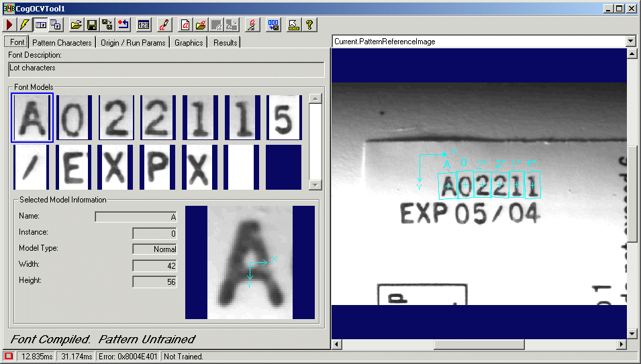The height and width of the screenshot is (364, 641).
Task: Select the '0' font model thumbnail
Action: 74,117
